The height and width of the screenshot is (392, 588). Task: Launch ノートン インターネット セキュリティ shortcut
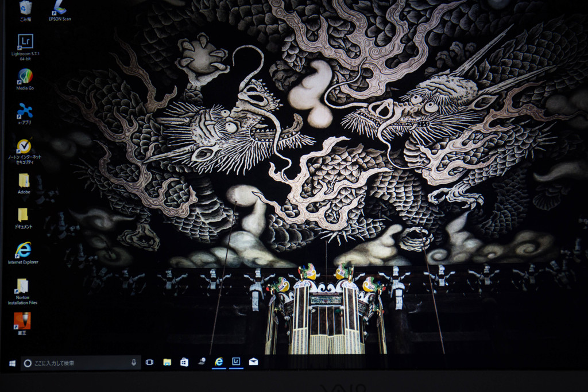coord(24,147)
